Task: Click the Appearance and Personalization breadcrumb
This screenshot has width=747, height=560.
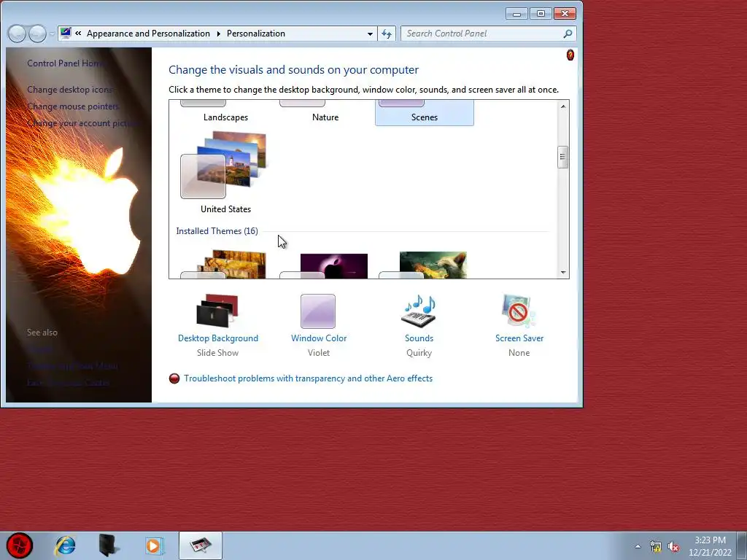Action: click(148, 34)
